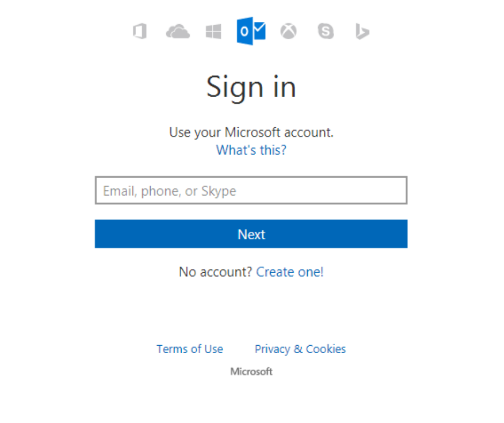Screen dimensions: 504x423
Task: Select Skype from the product icon strip
Action: [x=325, y=31]
